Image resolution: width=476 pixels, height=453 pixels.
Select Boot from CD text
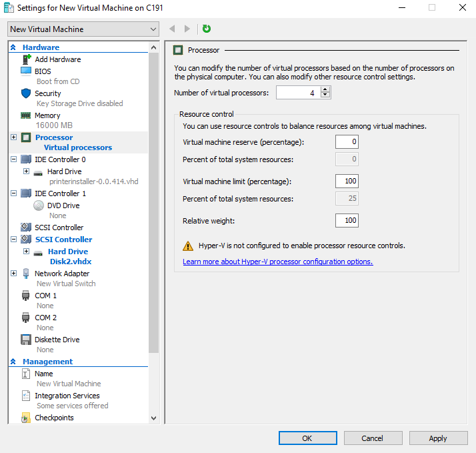click(x=58, y=81)
